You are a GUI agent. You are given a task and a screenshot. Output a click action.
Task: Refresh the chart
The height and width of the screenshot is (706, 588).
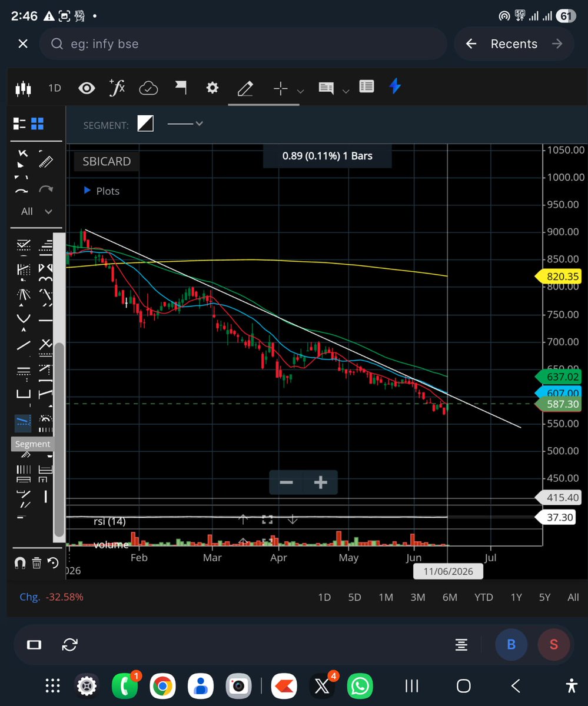[69, 644]
